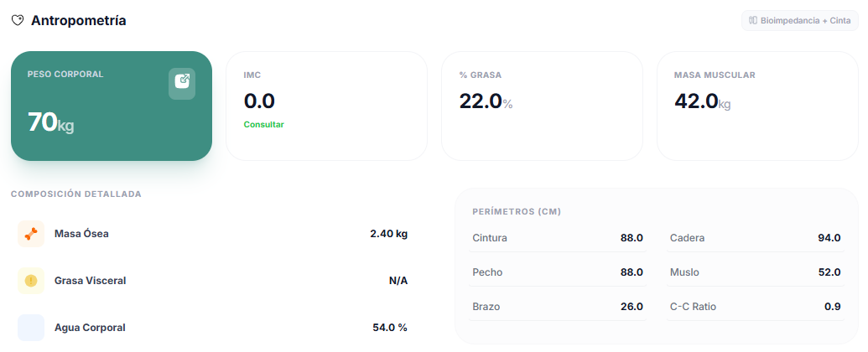Click the bone icon for Masa Ósea
868x352 pixels.
31,234
